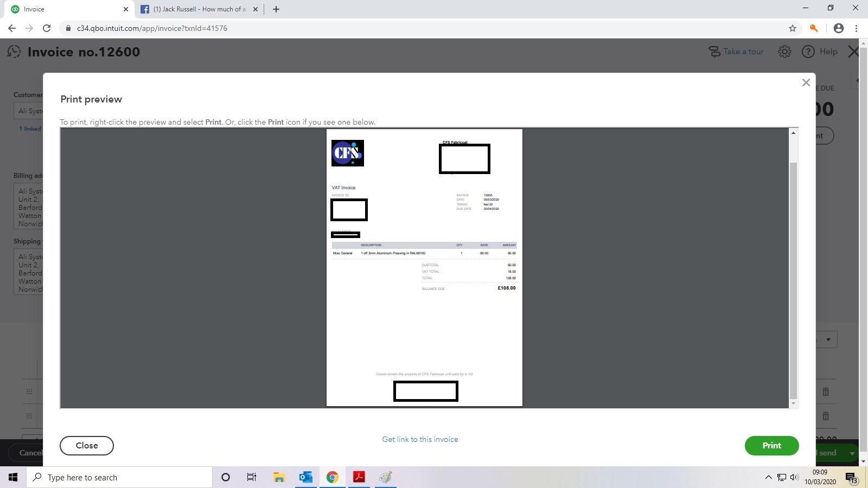Open QuickBooks settings via the gear icon
The image size is (868, 488).
pos(784,52)
